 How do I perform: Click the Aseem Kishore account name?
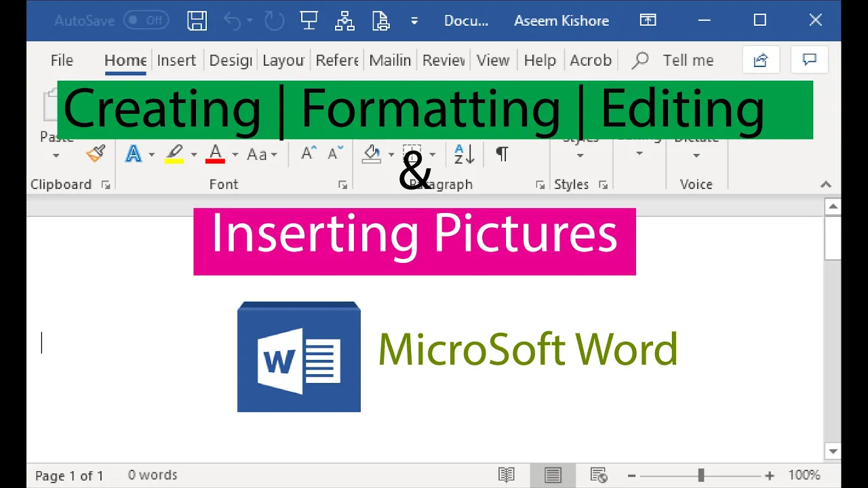click(561, 20)
